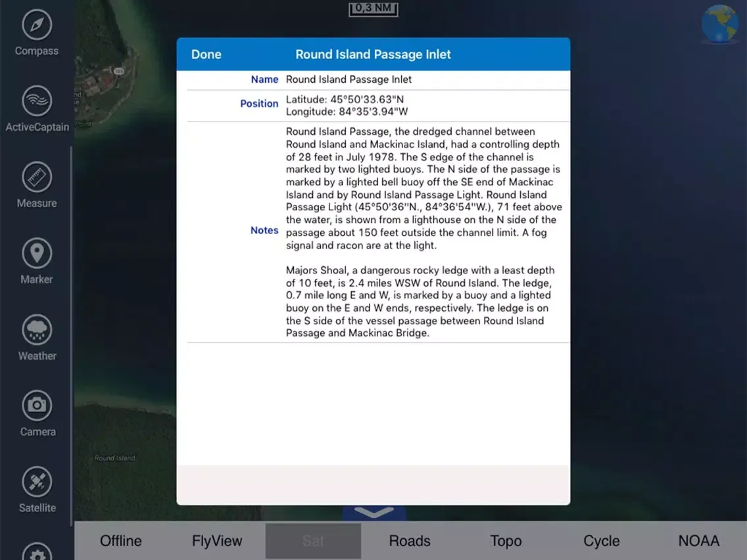
Task: Click the 0,3 NM scale indicator
Action: click(373, 9)
